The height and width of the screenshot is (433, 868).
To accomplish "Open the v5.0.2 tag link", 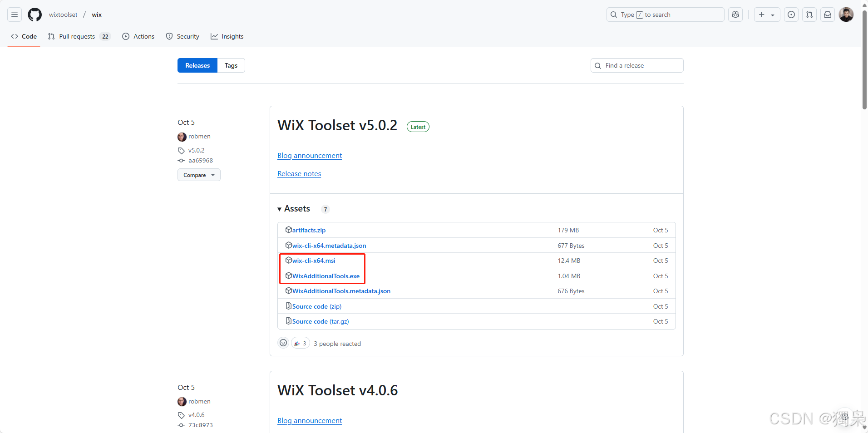I will coord(197,150).
